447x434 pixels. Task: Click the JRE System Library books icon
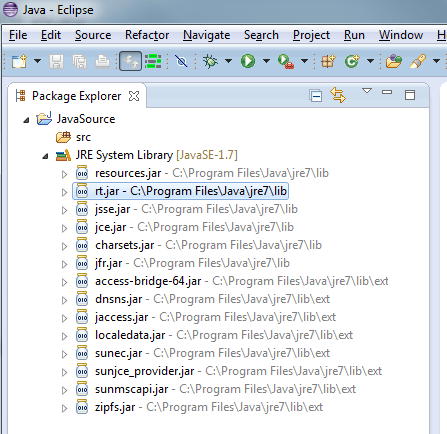point(63,155)
